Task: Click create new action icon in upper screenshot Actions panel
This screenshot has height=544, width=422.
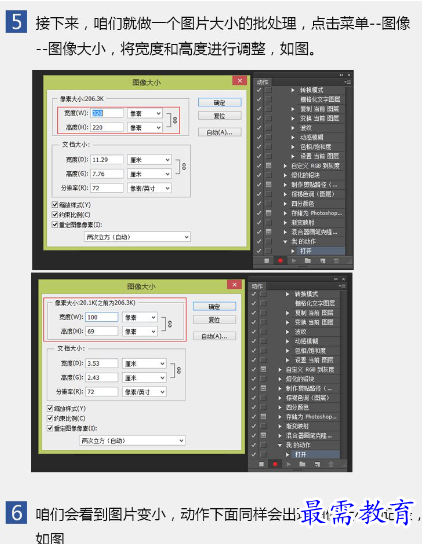Action: [x=322, y=261]
